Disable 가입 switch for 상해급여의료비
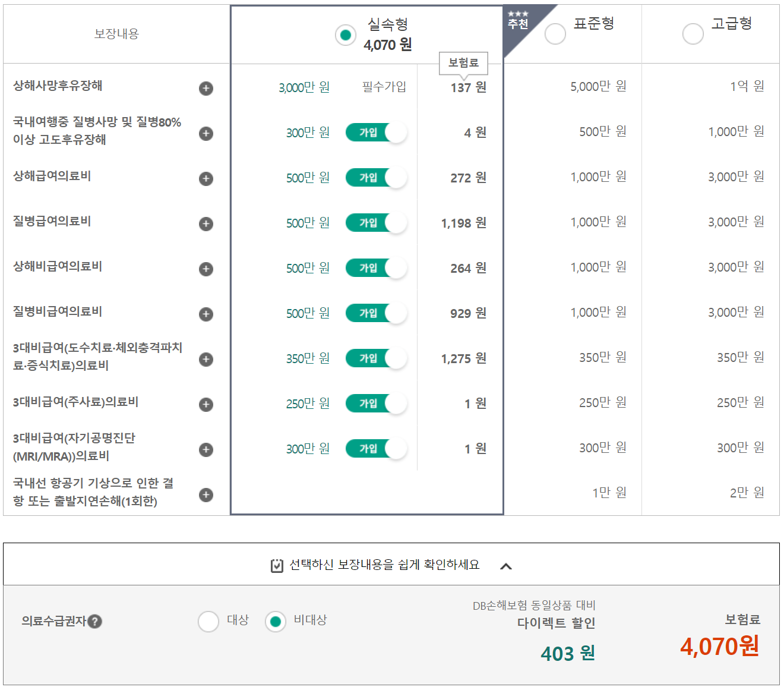This screenshot has width=784, height=690. pos(376,177)
